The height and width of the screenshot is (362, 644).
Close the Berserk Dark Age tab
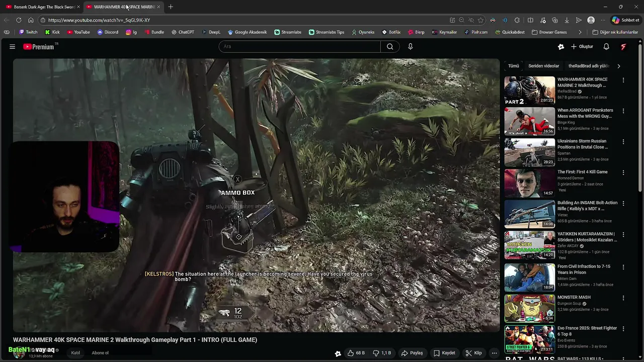[78, 7]
